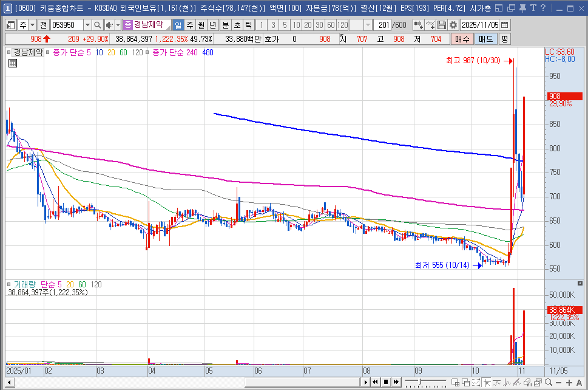
Task: Zoom out with the minus icon
Action: tap(558, 383)
